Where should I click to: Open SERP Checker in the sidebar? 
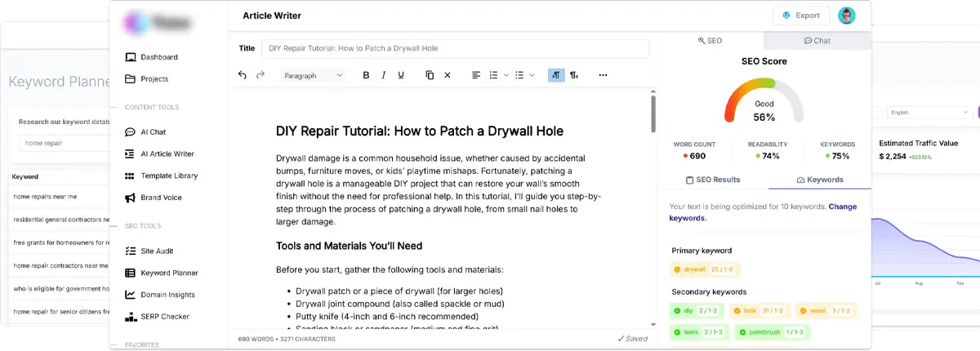tap(164, 316)
